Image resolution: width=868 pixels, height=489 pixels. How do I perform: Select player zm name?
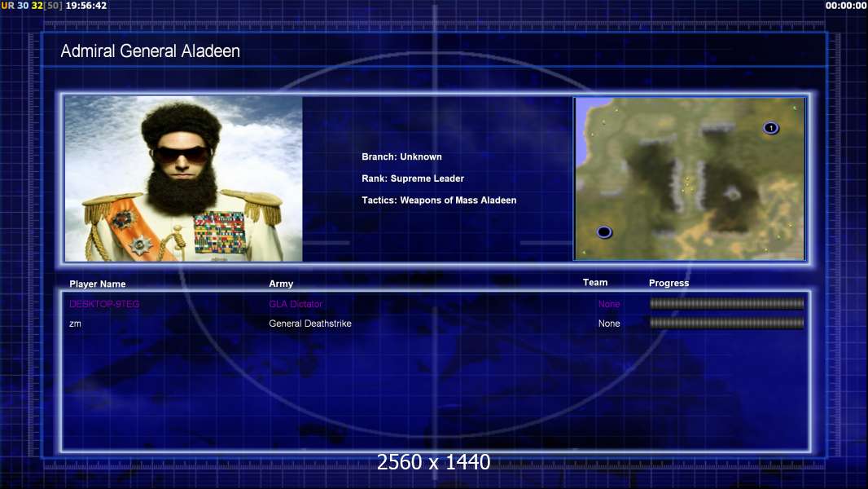coord(75,324)
